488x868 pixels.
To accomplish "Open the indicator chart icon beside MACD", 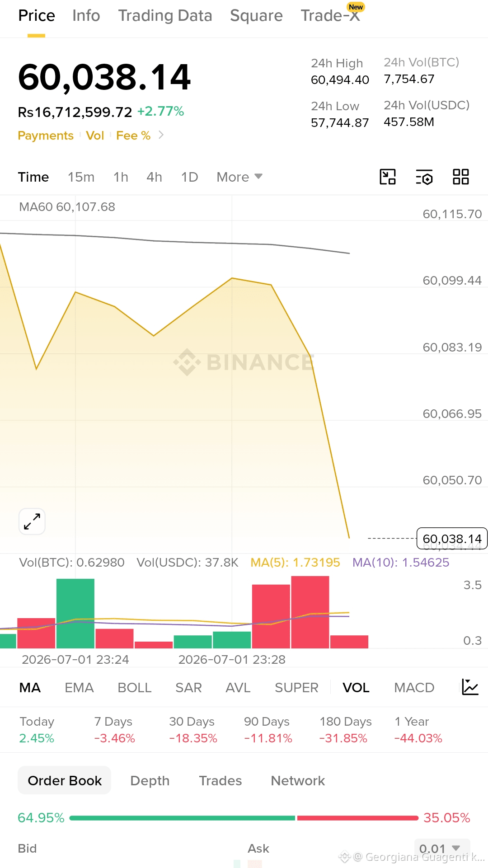I will 470,687.
